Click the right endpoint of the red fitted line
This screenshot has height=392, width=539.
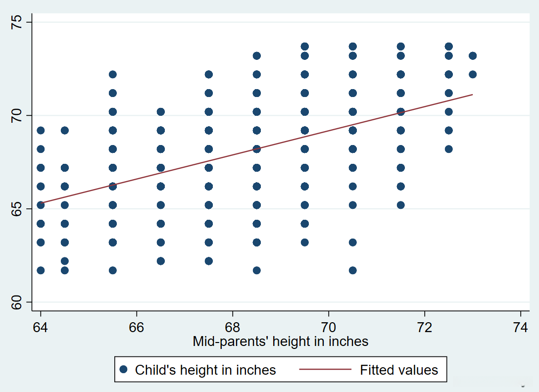click(x=473, y=95)
